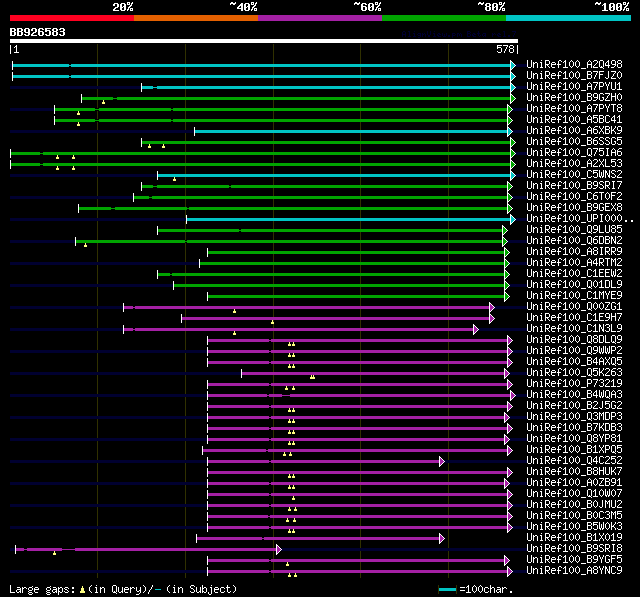This screenshot has height=597, width=640.
Task: Click the red 20% identity legend segment
Action: 72,18
